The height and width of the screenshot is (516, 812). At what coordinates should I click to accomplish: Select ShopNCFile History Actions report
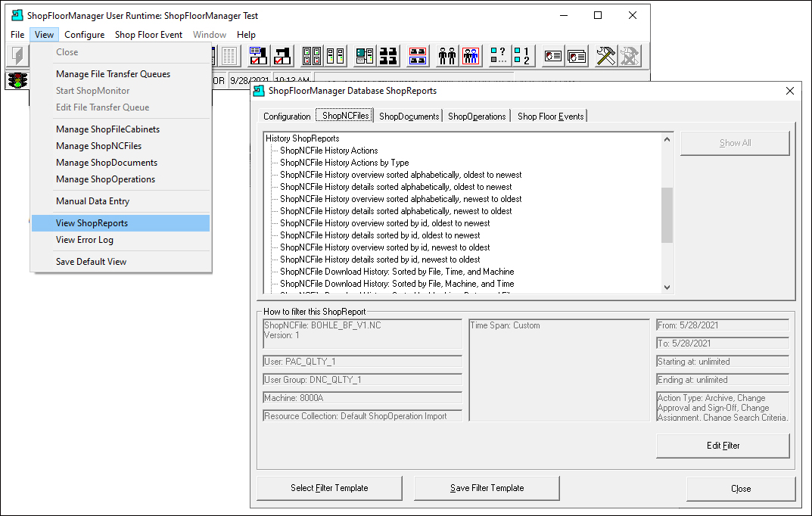coord(329,151)
